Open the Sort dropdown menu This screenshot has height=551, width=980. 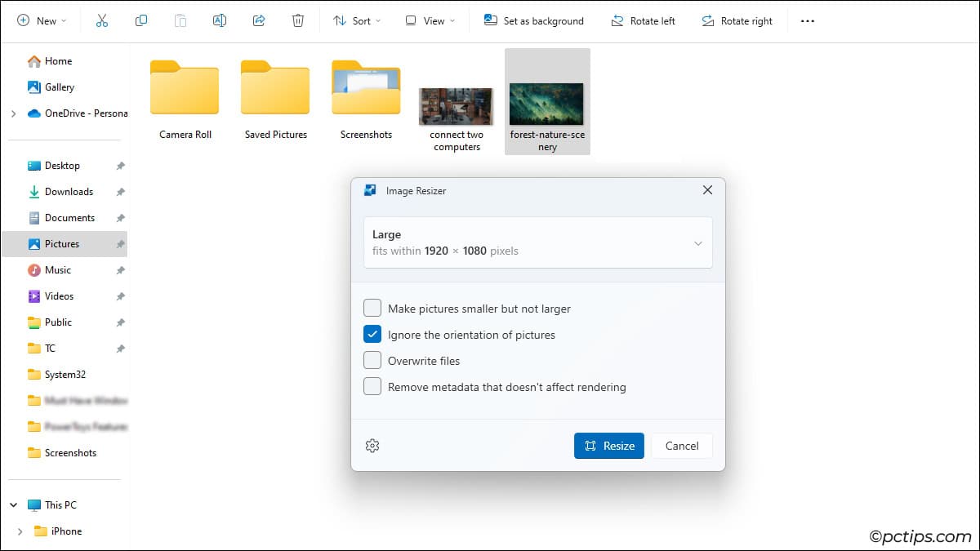[x=357, y=21]
